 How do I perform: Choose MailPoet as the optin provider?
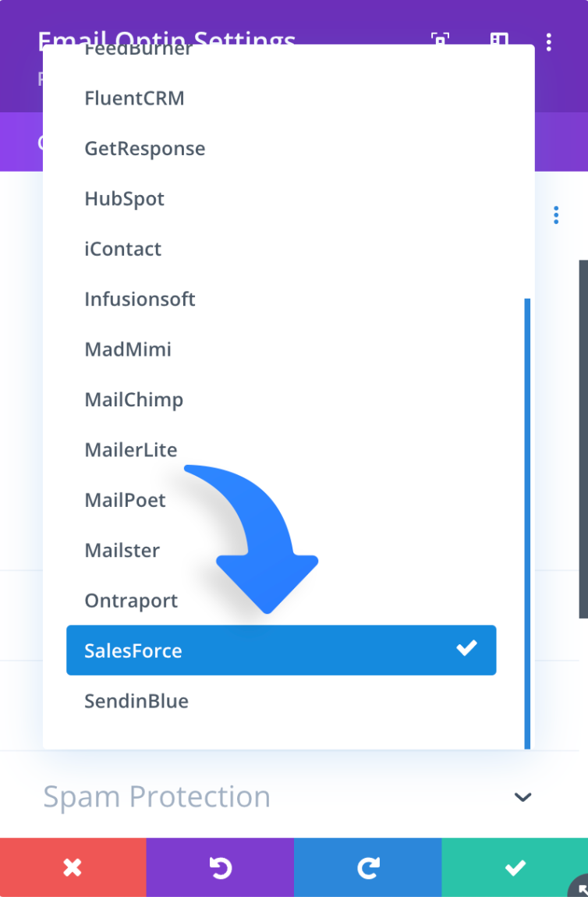coord(126,500)
